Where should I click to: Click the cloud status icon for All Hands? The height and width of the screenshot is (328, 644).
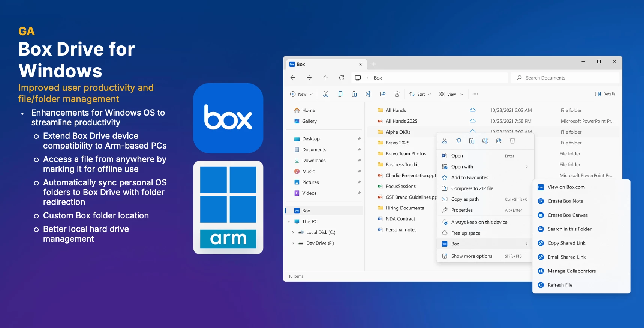point(473,110)
